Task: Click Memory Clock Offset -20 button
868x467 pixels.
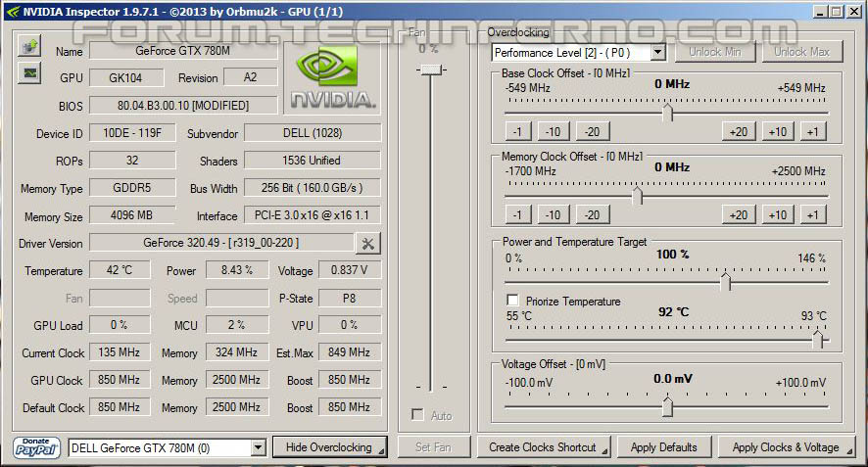Action: (x=593, y=214)
